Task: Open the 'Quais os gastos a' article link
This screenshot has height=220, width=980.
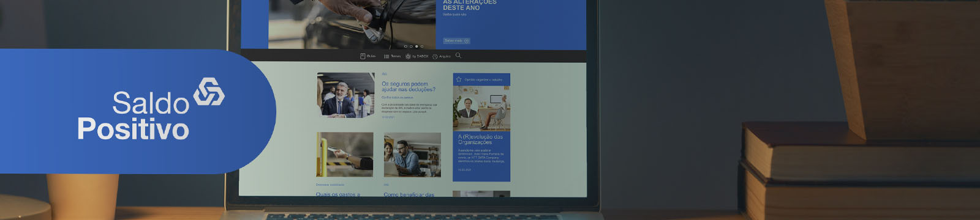Action: click(x=338, y=194)
